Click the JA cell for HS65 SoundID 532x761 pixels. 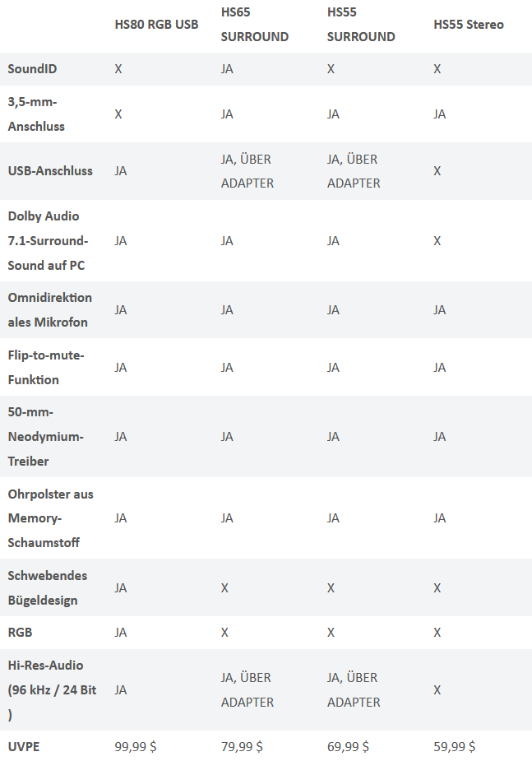(227, 69)
